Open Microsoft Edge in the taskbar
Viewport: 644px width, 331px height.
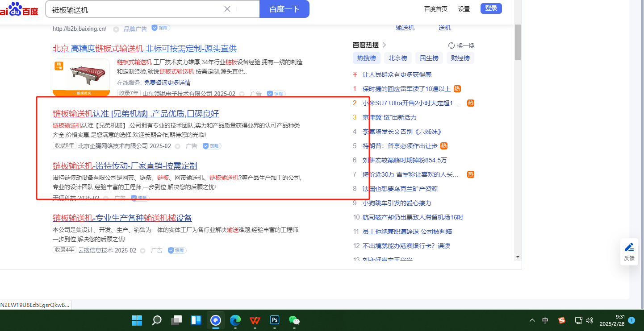[235, 320]
